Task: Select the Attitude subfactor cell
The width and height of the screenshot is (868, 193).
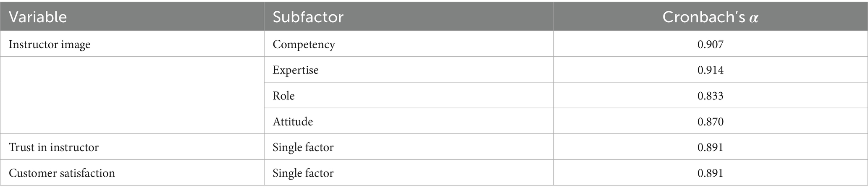Action: [293, 122]
